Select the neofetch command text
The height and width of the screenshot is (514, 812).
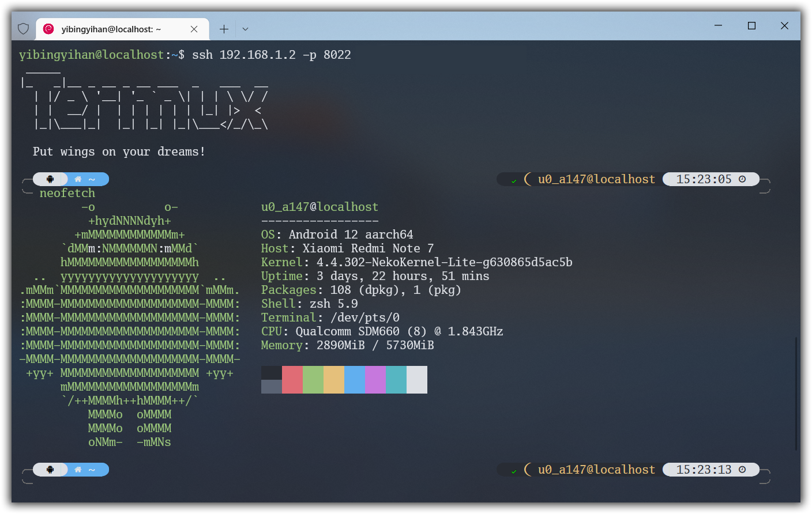click(x=67, y=193)
